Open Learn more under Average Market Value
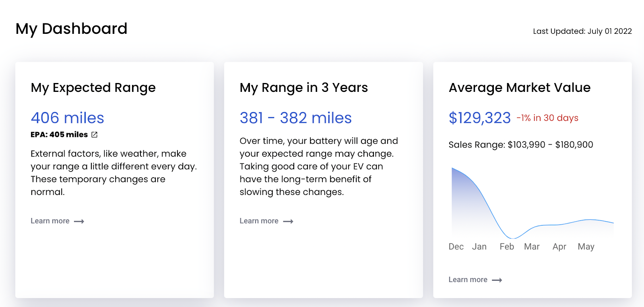The width and height of the screenshot is (644, 307). point(468,280)
